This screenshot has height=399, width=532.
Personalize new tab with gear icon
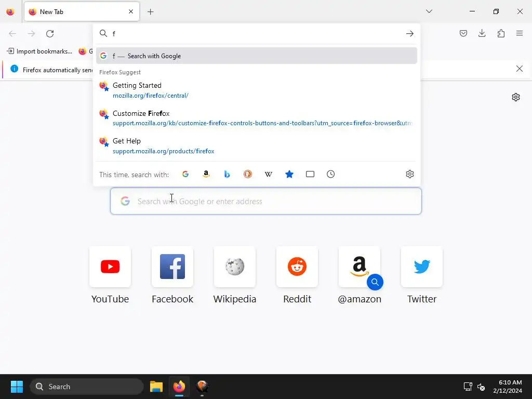point(516,97)
